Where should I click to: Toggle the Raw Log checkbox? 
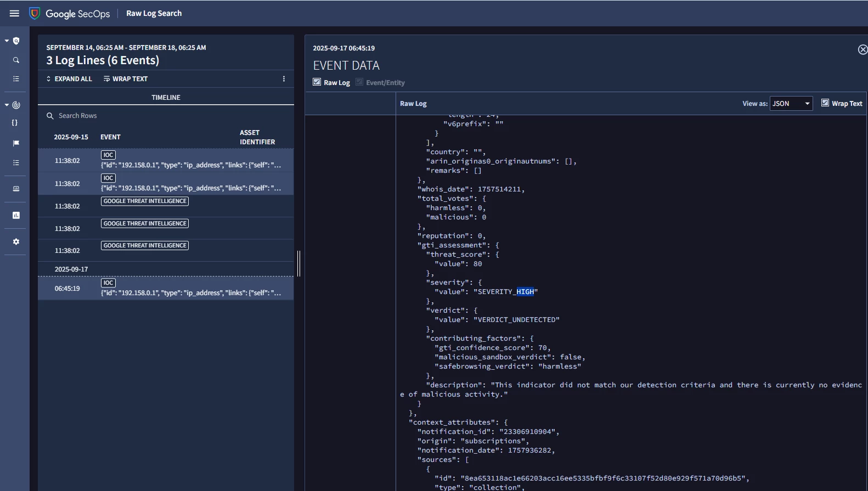click(317, 82)
